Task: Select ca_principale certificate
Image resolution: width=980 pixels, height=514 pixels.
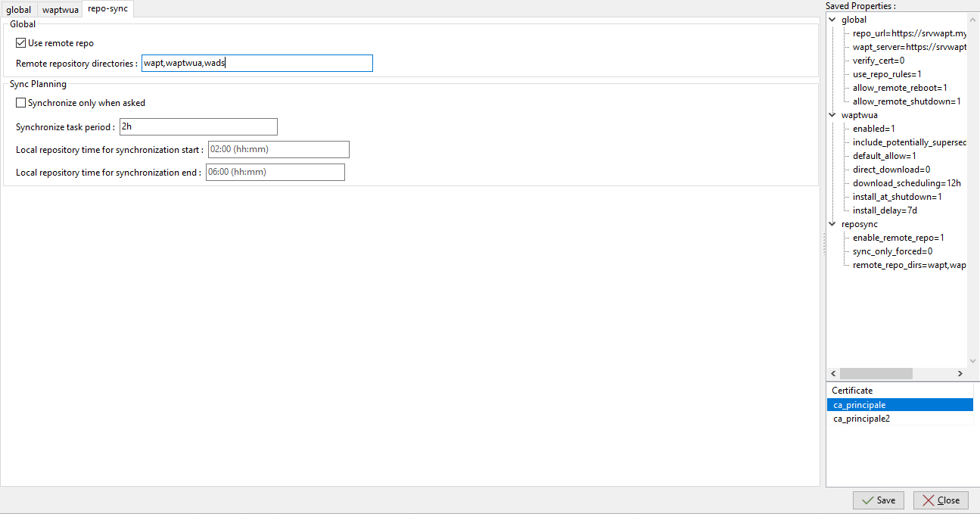Action: pyautogui.click(x=900, y=405)
